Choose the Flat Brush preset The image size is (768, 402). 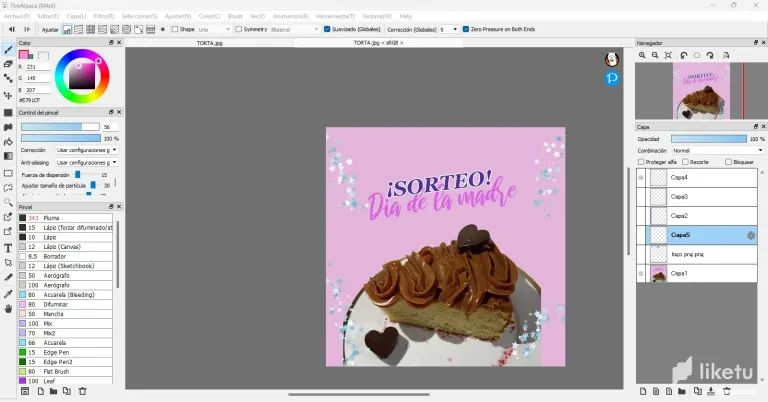[65, 372]
